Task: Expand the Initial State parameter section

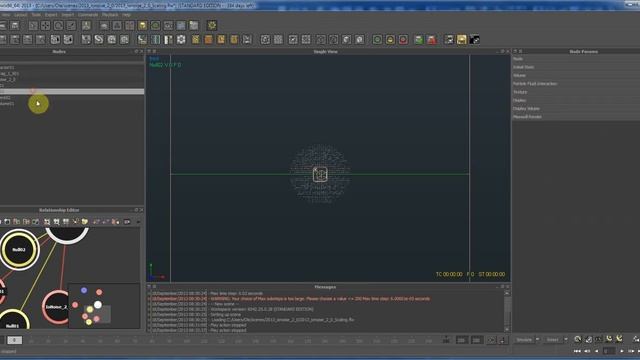Action: 576,67
